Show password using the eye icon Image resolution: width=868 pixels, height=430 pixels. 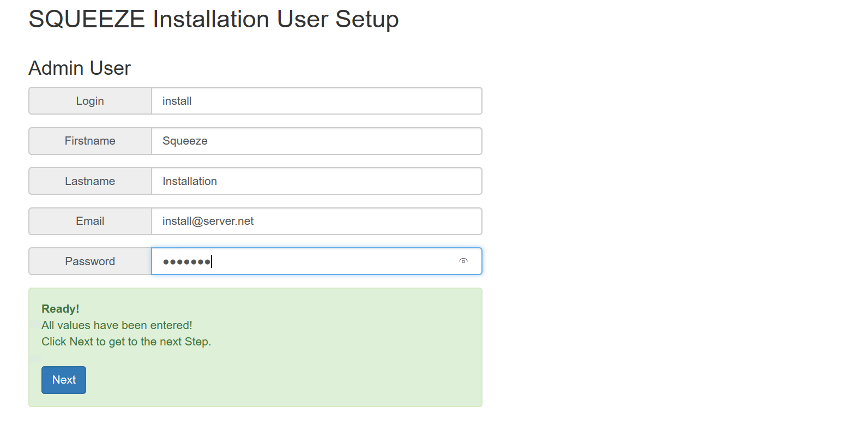pyautogui.click(x=463, y=261)
